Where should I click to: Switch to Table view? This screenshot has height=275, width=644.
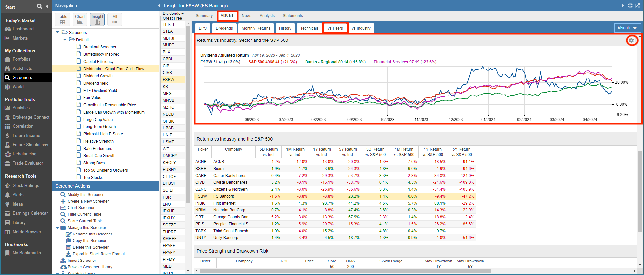[62, 19]
